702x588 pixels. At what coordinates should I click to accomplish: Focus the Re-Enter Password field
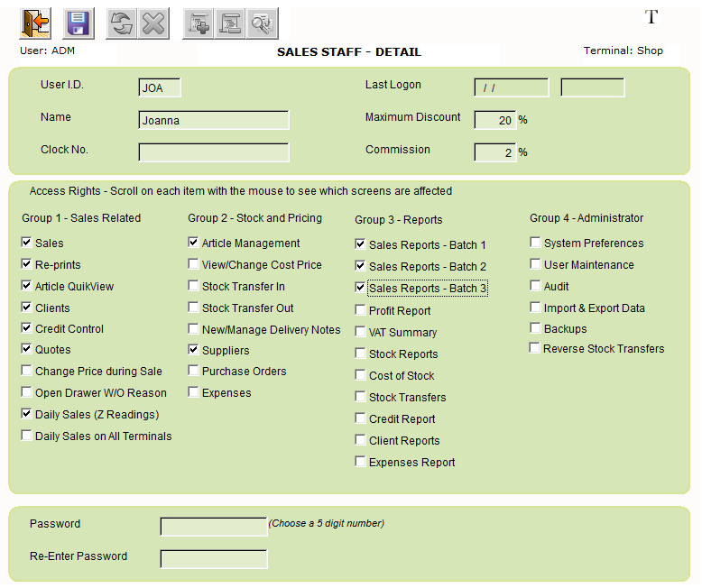click(x=213, y=559)
